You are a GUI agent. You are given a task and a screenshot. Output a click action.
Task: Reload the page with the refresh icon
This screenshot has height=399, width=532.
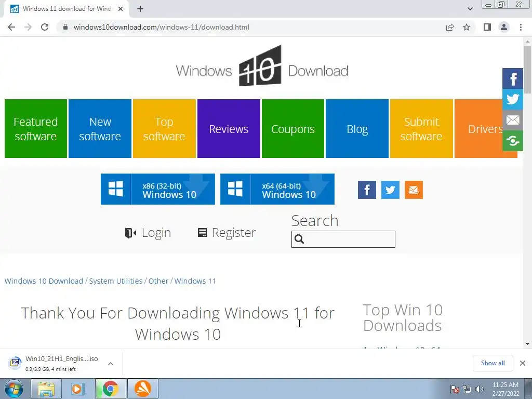click(x=45, y=27)
